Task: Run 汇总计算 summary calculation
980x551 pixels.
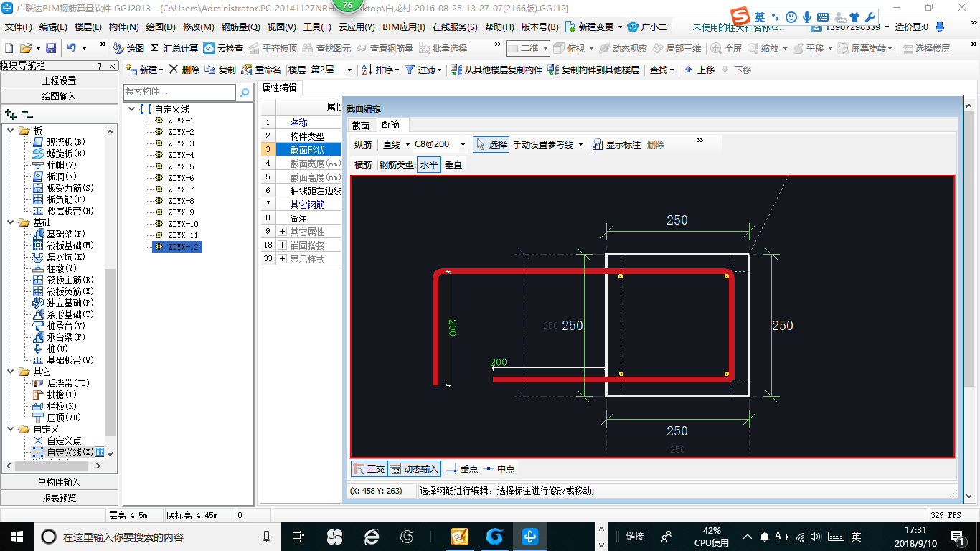Action: point(174,48)
